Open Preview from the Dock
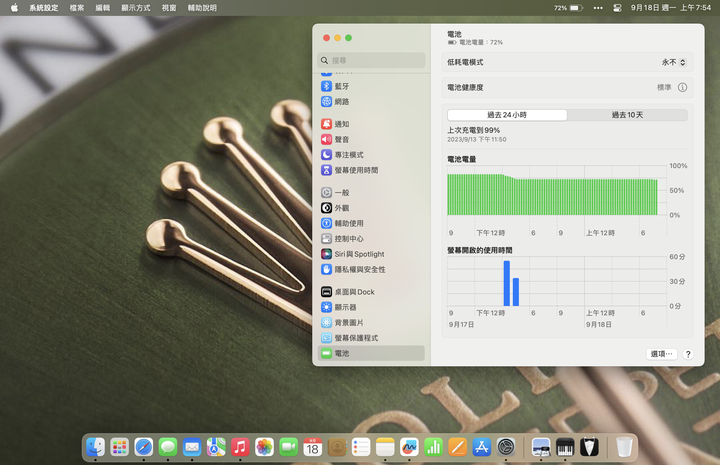 (541, 447)
